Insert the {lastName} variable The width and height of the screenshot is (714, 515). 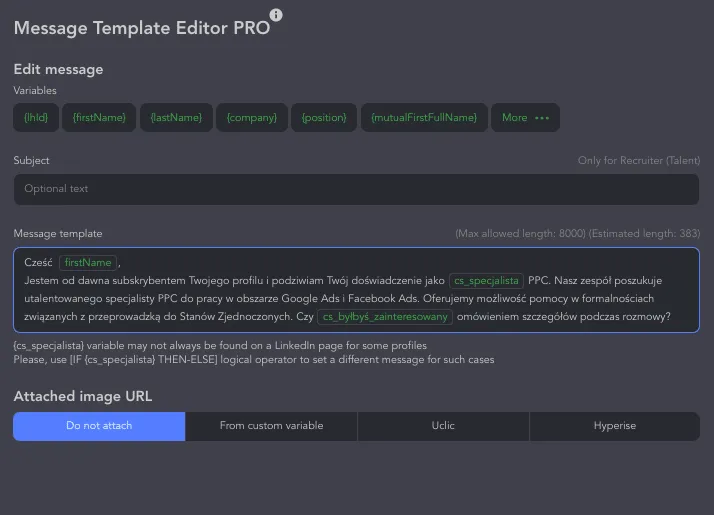click(x=176, y=117)
